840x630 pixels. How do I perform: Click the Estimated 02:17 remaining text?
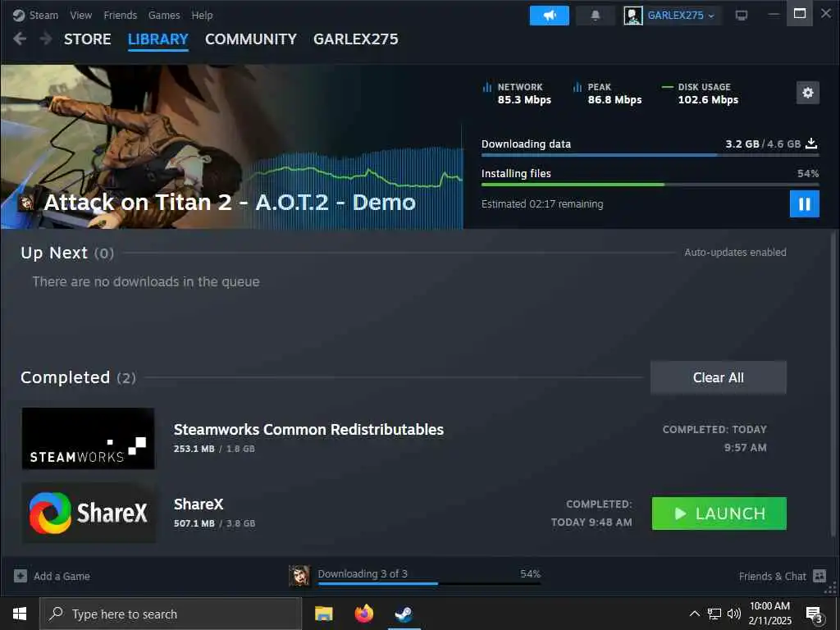542,204
